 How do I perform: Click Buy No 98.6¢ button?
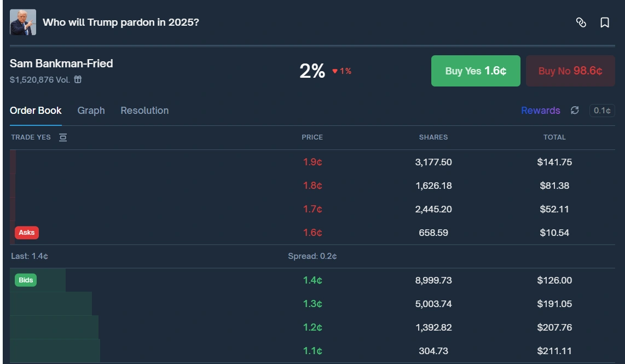coord(570,71)
